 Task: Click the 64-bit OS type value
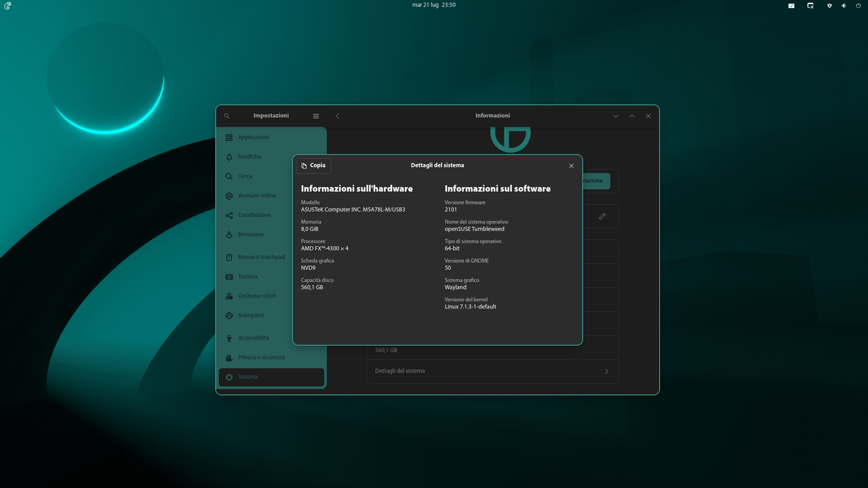pyautogui.click(x=452, y=248)
